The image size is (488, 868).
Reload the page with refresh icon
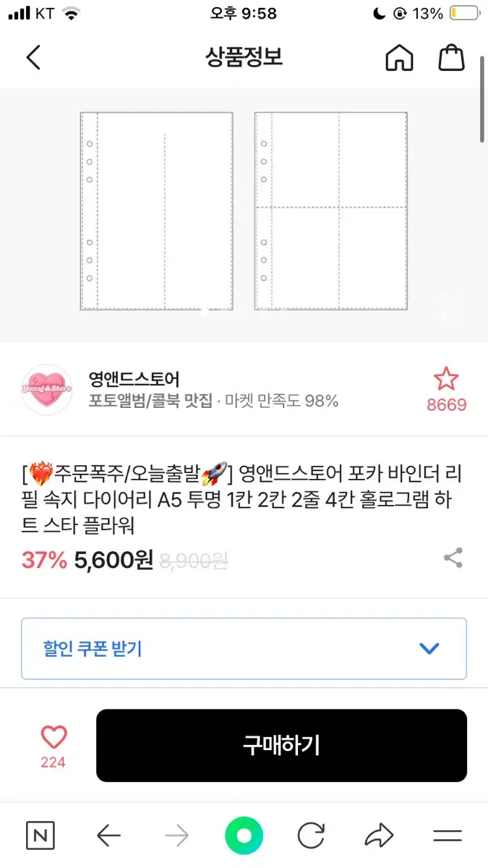point(311,836)
